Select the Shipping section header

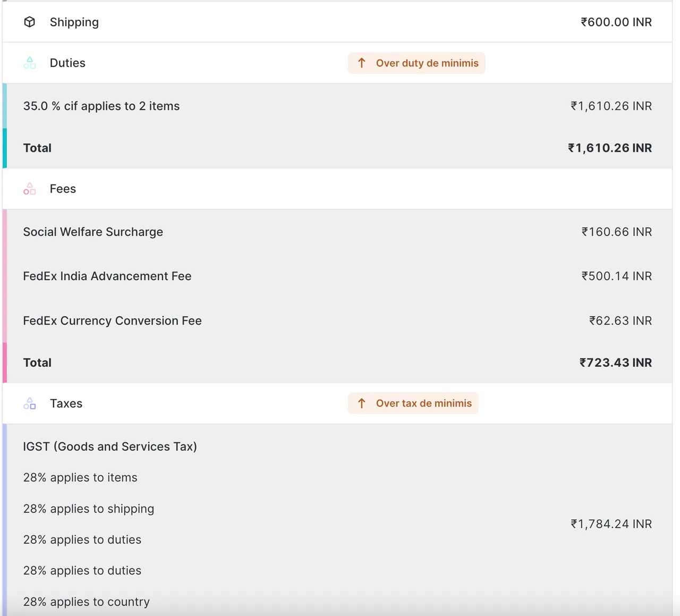point(74,22)
